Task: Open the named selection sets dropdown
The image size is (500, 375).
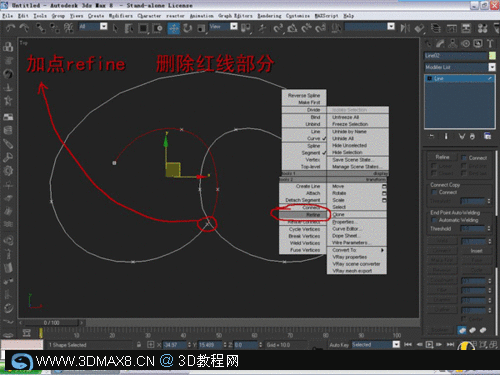Action: click(391, 26)
